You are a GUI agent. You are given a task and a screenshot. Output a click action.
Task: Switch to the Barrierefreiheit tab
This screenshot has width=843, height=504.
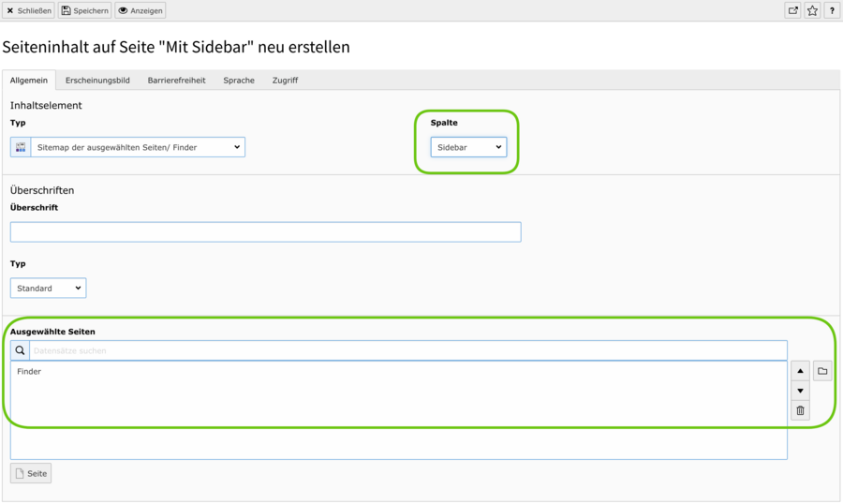[x=176, y=81]
